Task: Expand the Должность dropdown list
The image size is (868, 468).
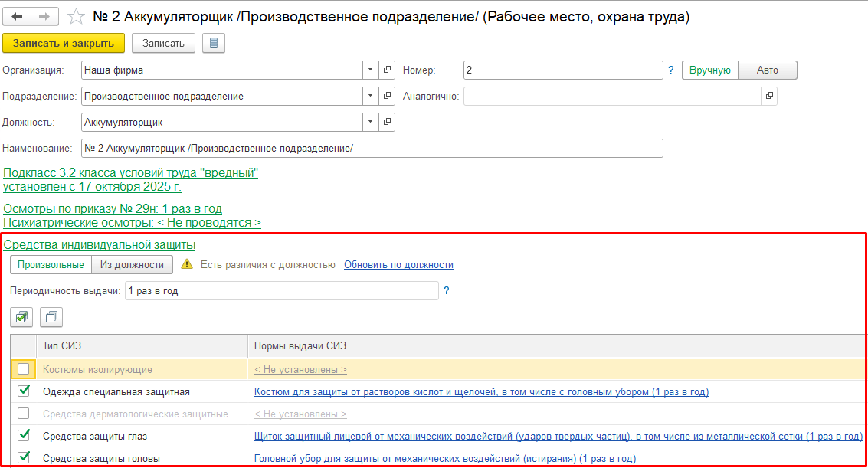Action: (x=371, y=122)
